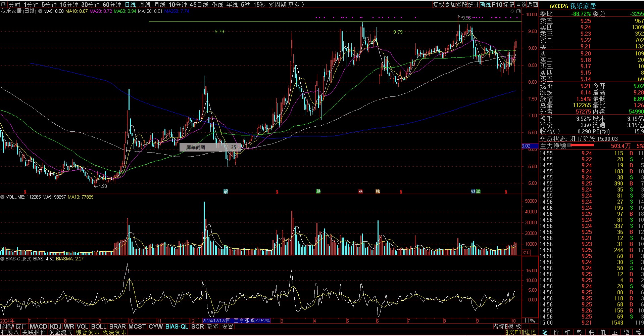Open indicator 设置 settings
644x336 pixels.
click(227, 326)
